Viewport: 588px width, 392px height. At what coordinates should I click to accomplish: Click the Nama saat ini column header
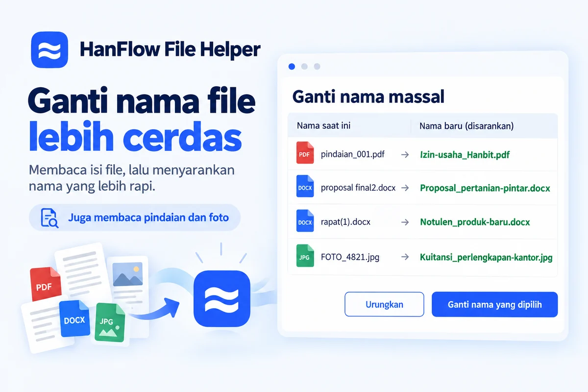tap(323, 126)
